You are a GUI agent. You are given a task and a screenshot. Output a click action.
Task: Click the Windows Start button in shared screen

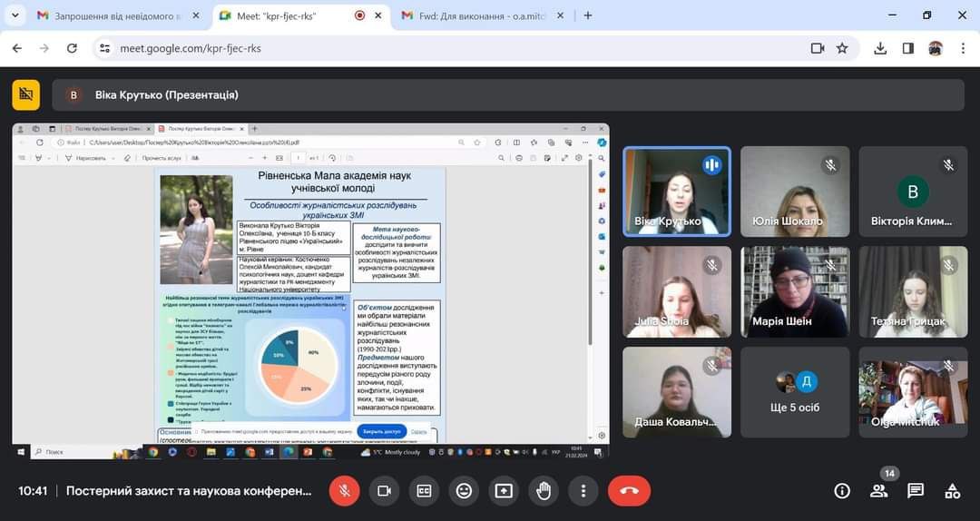pyautogui.click(x=20, y=452)
